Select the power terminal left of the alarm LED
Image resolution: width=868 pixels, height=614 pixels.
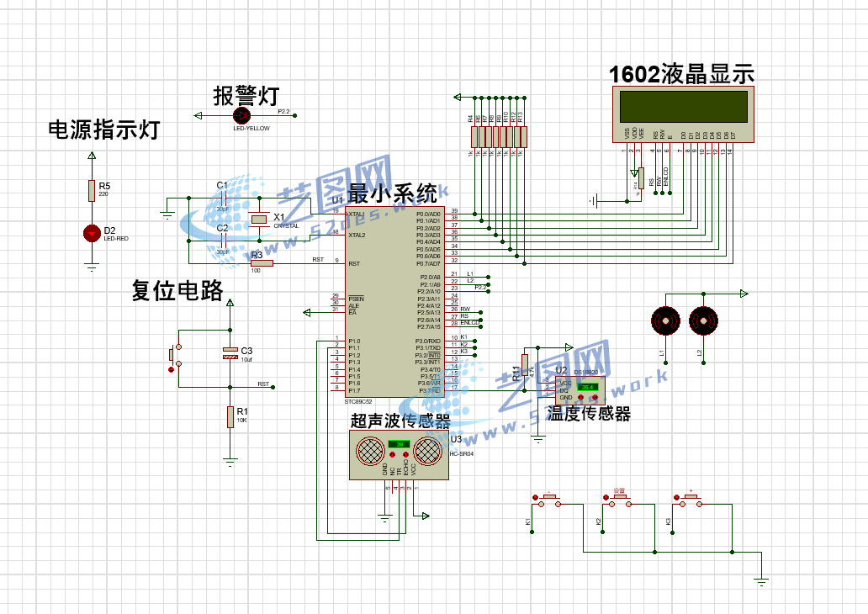point(198,116)
